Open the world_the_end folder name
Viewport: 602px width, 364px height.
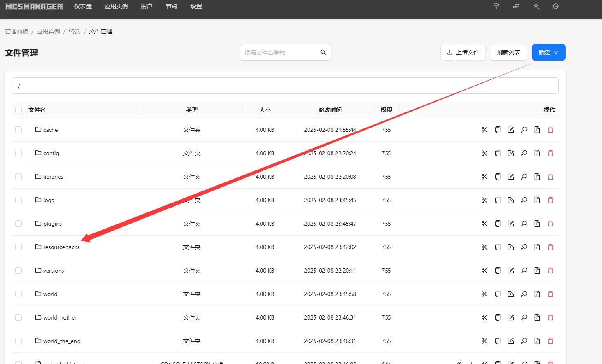62,341
